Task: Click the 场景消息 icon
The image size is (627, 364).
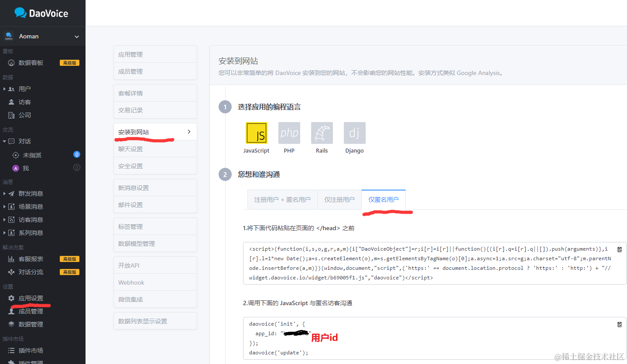Action: coord(11,207)
